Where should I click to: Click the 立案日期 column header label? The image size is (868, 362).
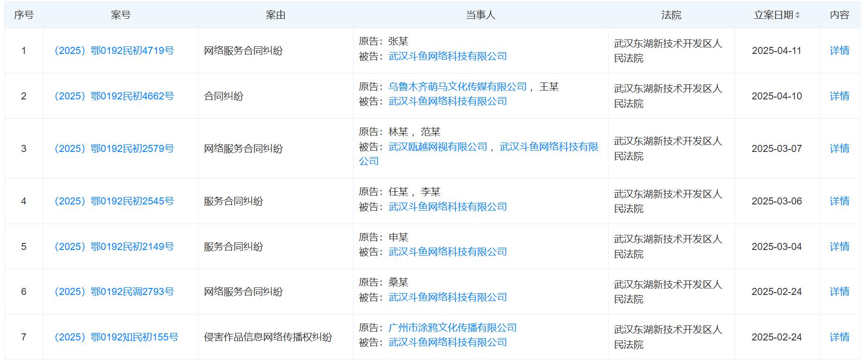click(x=774, y=15)
